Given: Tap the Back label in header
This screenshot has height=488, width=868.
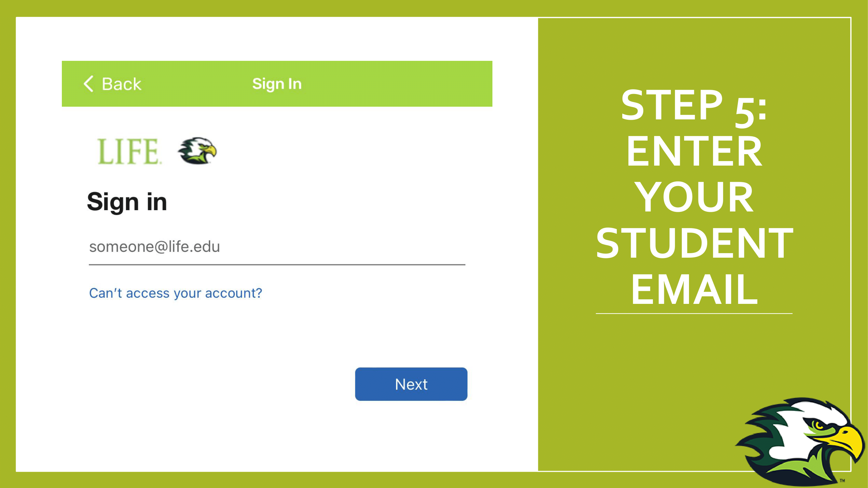Looking at the screenshot, I should 122,84.
